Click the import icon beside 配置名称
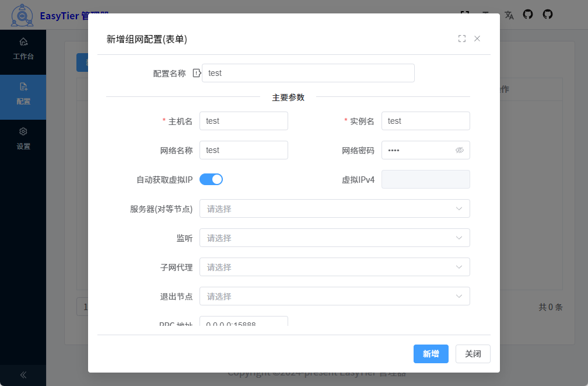This screenshot has height=386, width=588. click(197, 73)
